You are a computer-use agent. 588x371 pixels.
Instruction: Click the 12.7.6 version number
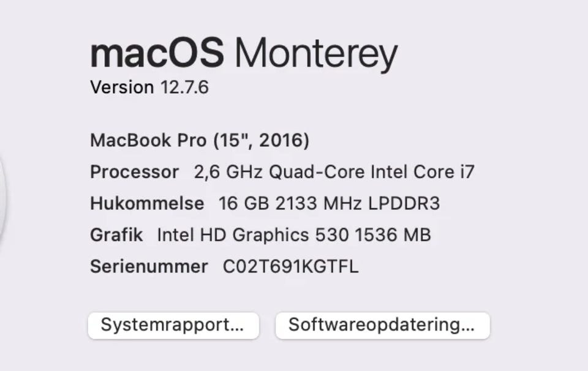tap(184, 88)
